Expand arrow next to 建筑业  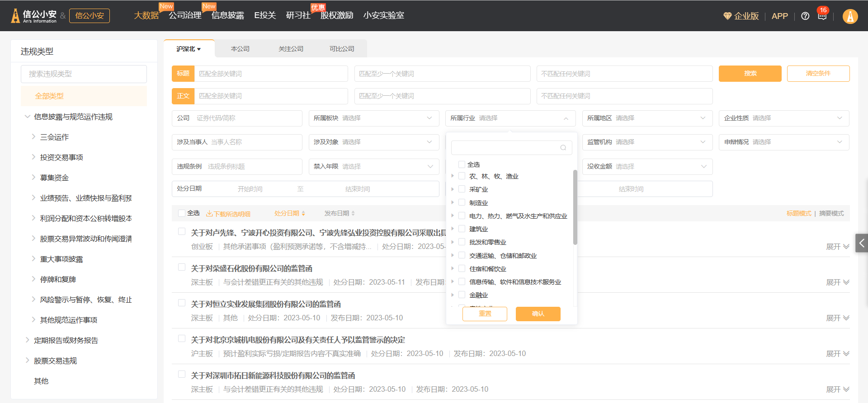(x=453, y=229)
